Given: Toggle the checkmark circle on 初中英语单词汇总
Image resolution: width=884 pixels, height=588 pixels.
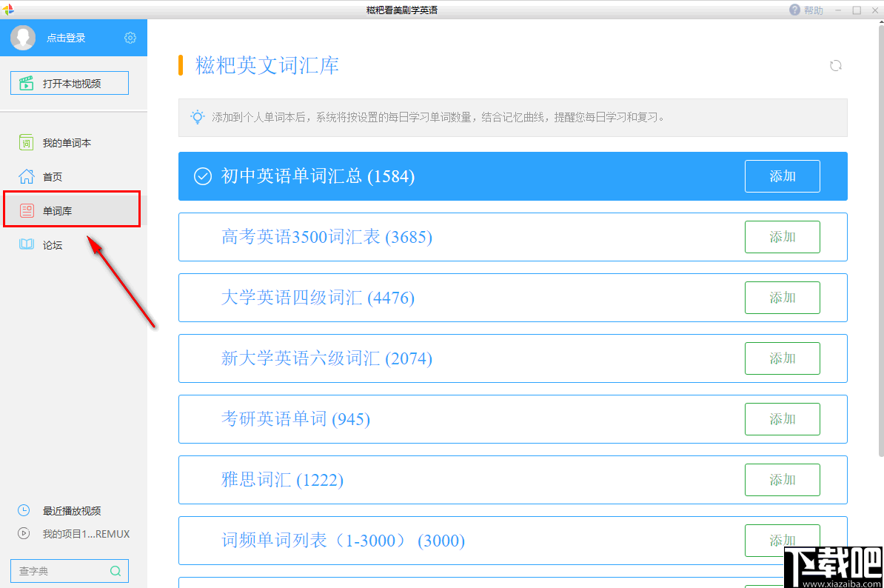Looking at the screenshot, I should click(x=202, y=176).
